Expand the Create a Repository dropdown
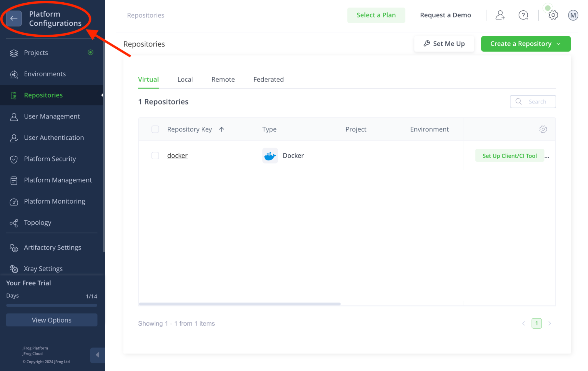The height and width of the screenshot is (371, 588). [x=559, y=44]
